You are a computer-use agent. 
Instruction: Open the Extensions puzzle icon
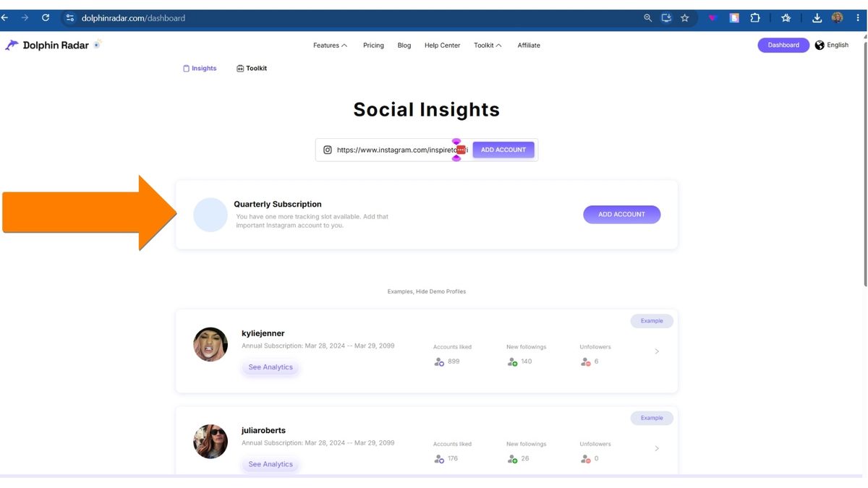click(755, 18)
